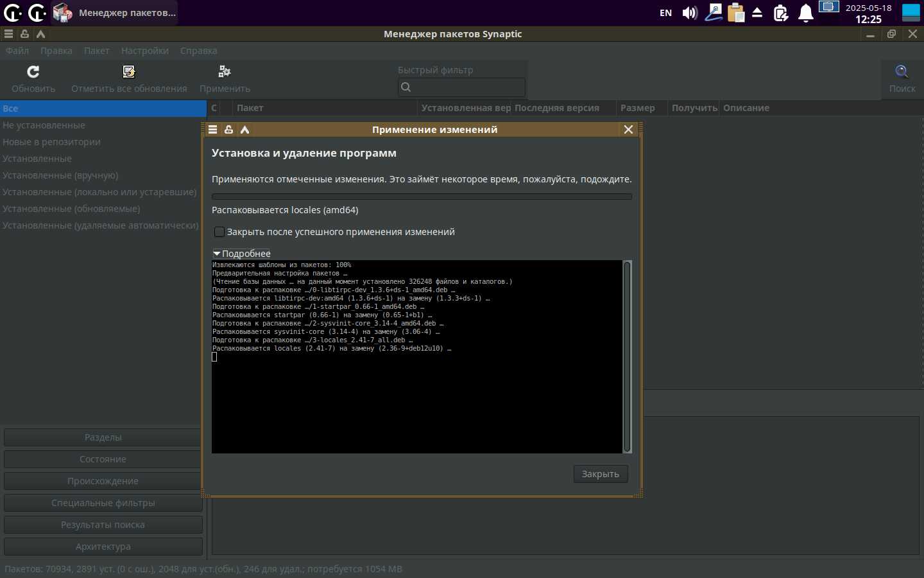
Task: Sort by the Пакет column header
Action: click(x=324, y=108)
